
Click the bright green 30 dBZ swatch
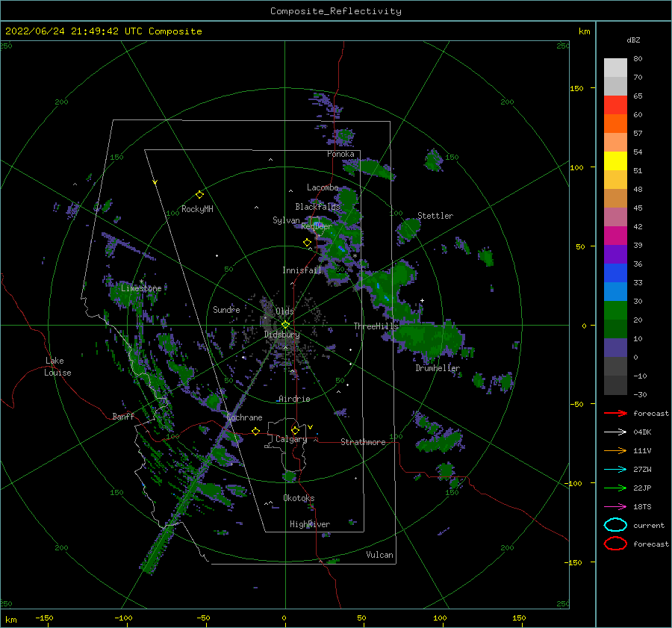click(615, 310)
